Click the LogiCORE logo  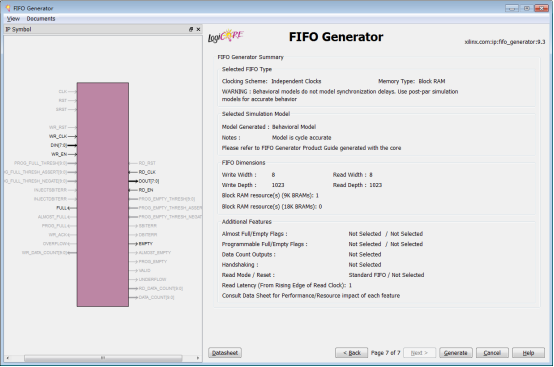point(225,36)
